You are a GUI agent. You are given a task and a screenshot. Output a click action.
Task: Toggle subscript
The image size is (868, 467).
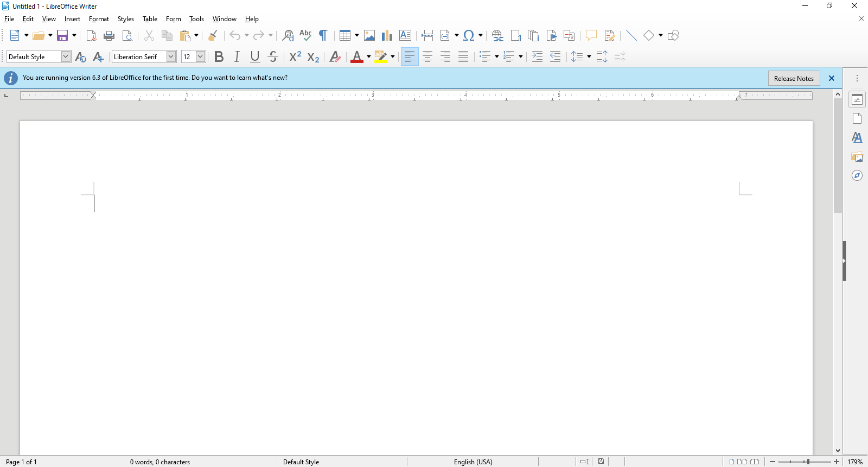[313, 57]
